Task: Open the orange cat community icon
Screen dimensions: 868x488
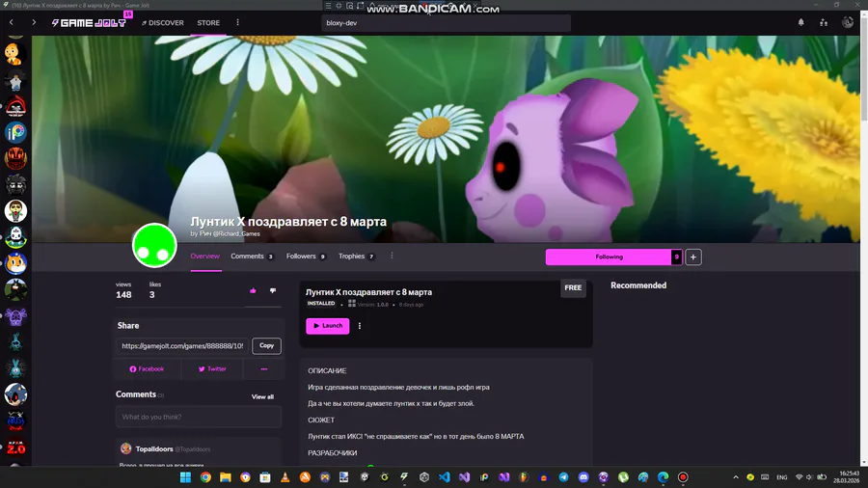Action: (15, 263)
